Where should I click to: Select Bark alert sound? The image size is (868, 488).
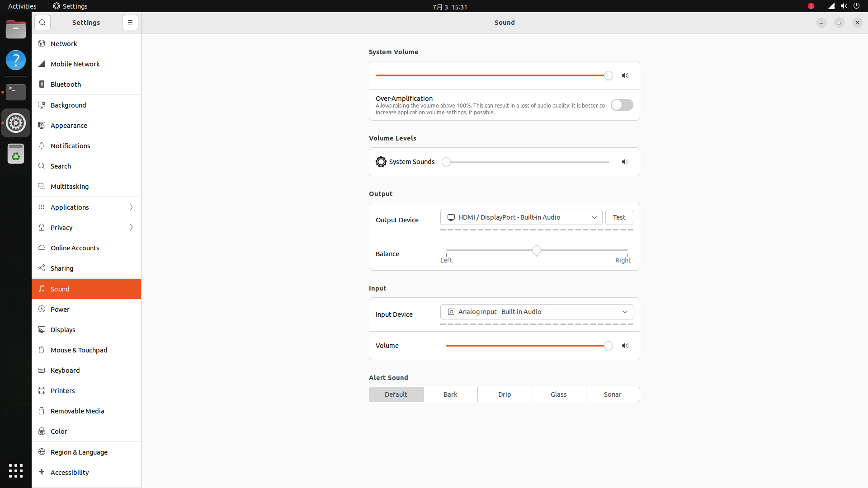(450, 394)
